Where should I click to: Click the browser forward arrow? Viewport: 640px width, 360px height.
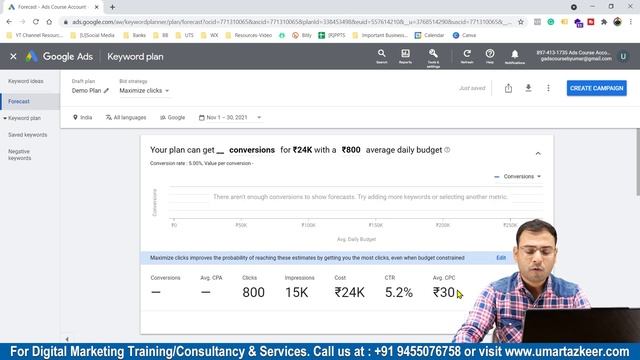tap(22, 22)
